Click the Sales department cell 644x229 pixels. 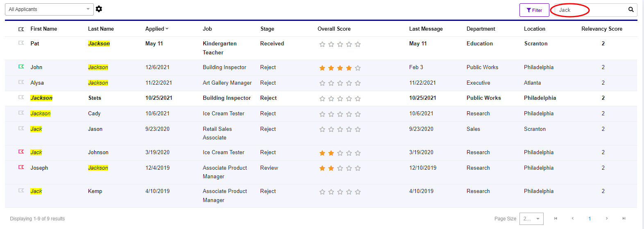coord(473,129)
